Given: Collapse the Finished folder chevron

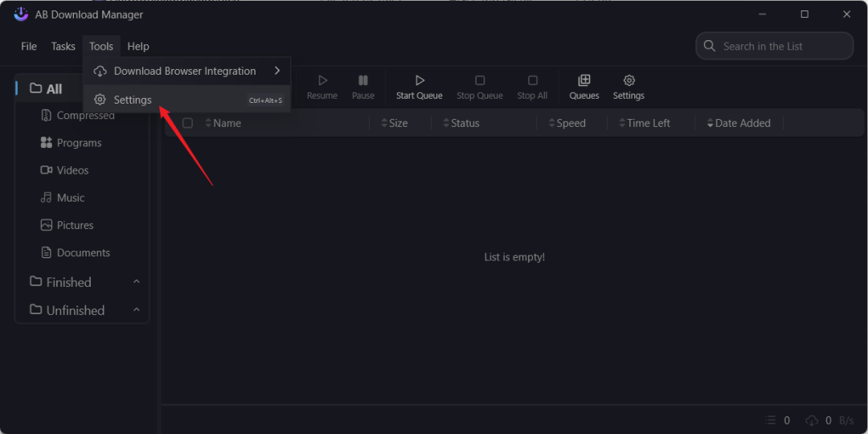Looking at the screenshot, I should click(137, 282).
